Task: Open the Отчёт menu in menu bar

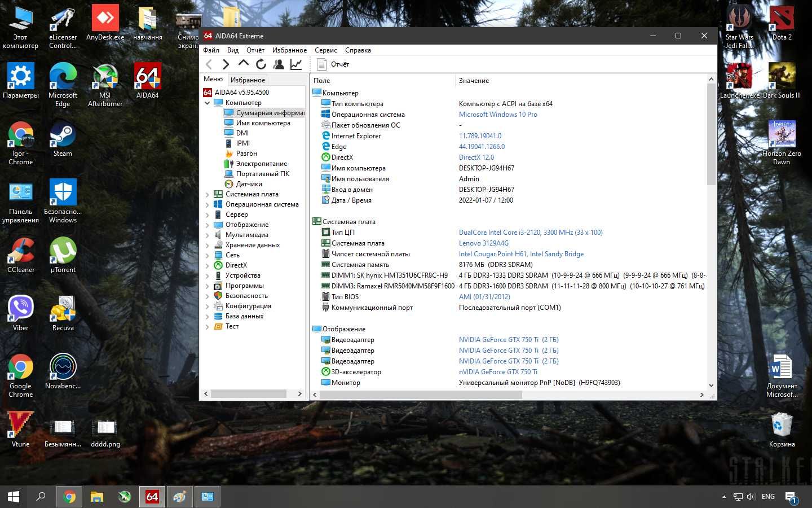Action: 255,50
